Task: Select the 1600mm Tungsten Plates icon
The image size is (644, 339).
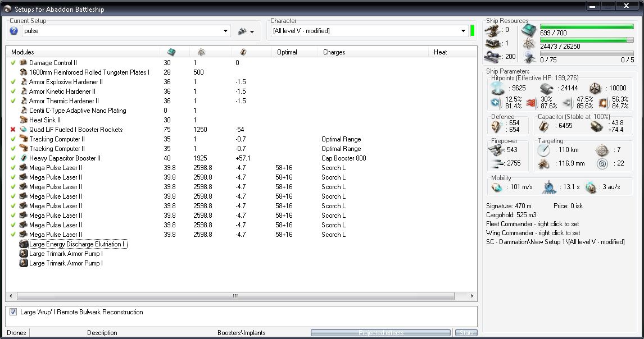Action: (24, 72)
